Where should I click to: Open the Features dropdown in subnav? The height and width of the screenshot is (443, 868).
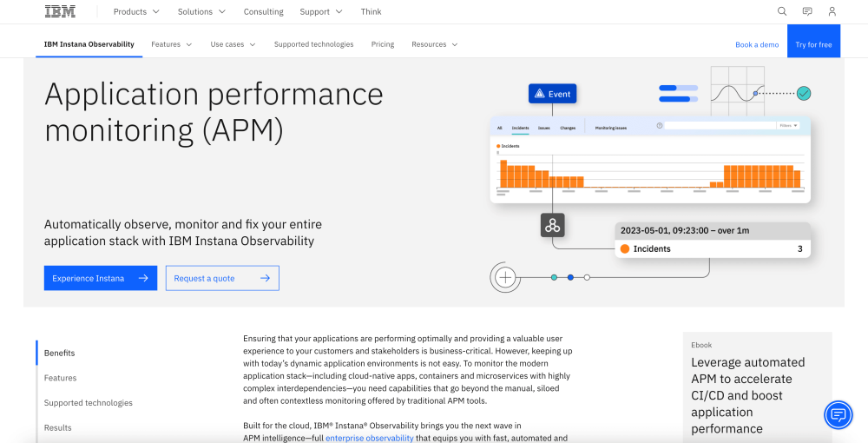click(x=171, y=44)
